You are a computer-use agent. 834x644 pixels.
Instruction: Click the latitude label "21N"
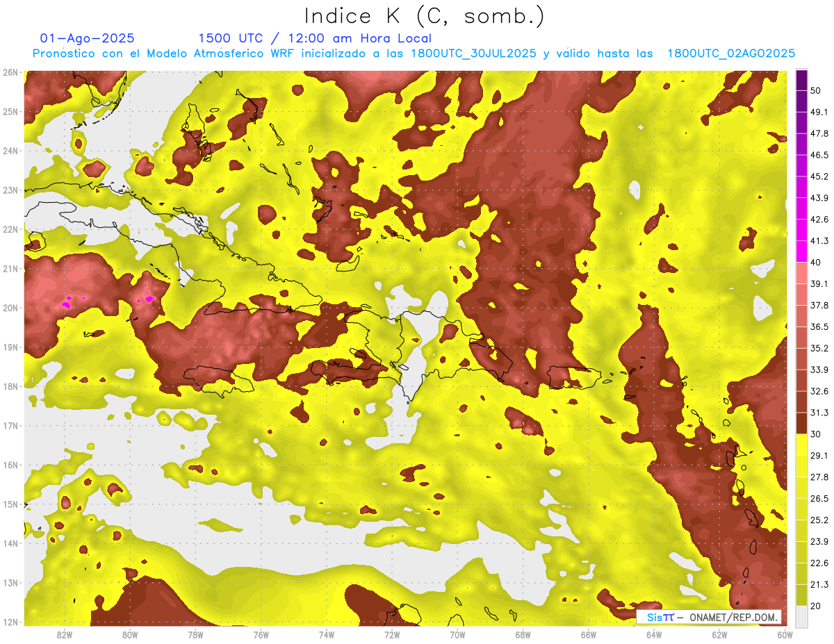click(x=10, y=268)
